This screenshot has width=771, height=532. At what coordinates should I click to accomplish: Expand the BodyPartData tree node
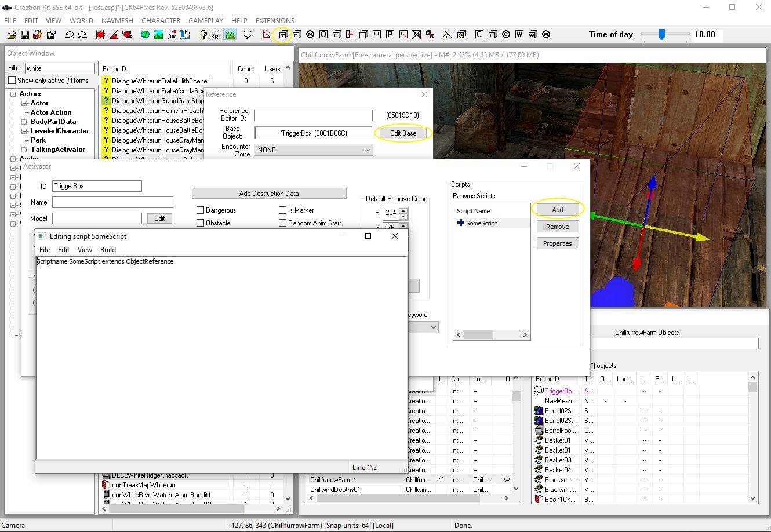24,122
